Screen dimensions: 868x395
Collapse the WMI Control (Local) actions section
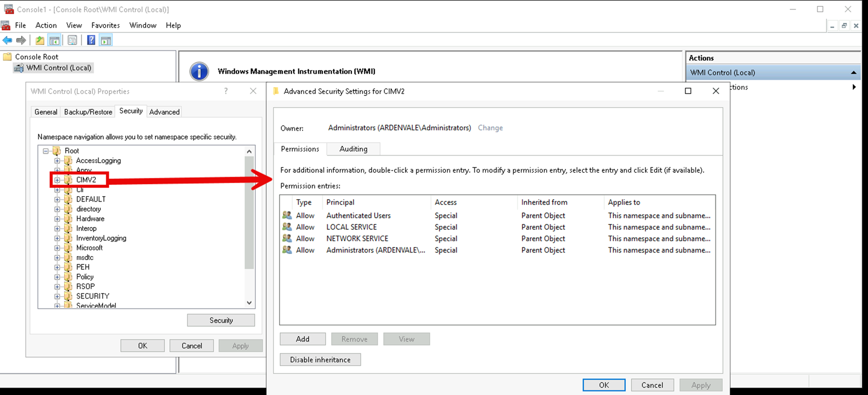(853, 72)
